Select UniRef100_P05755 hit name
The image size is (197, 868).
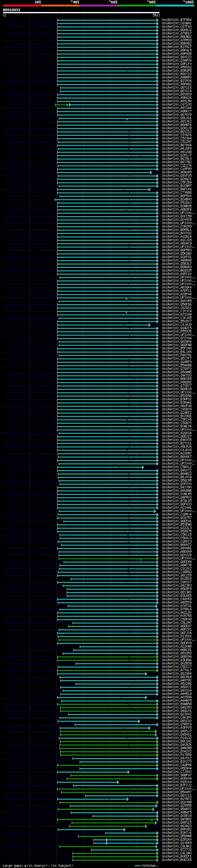[x=177, y=616]
